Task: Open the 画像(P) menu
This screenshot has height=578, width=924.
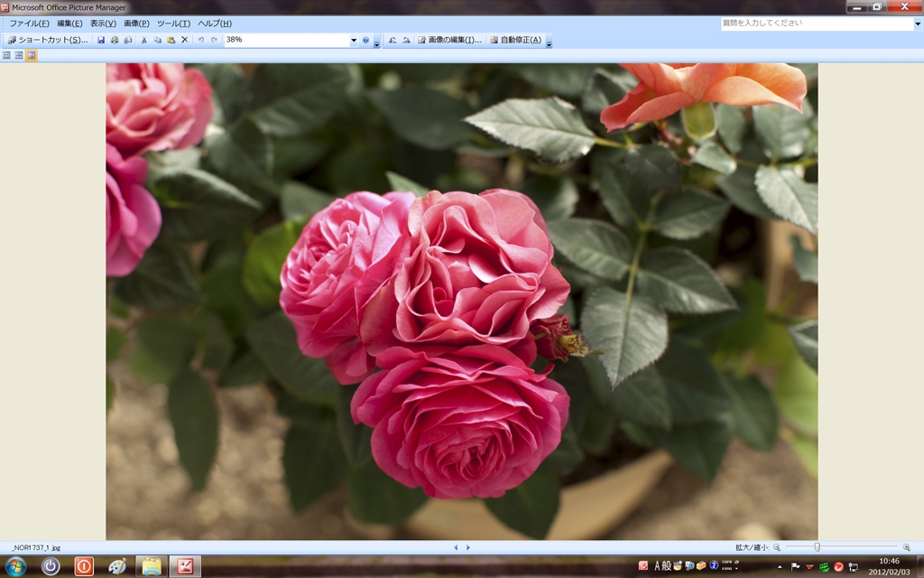Action: click(136, 23)
